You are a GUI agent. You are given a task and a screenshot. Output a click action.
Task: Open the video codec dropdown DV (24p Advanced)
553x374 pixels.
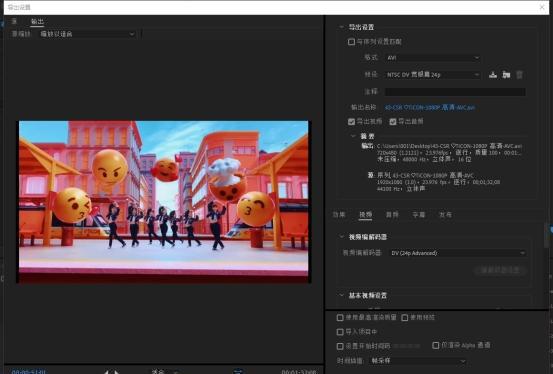458,253
